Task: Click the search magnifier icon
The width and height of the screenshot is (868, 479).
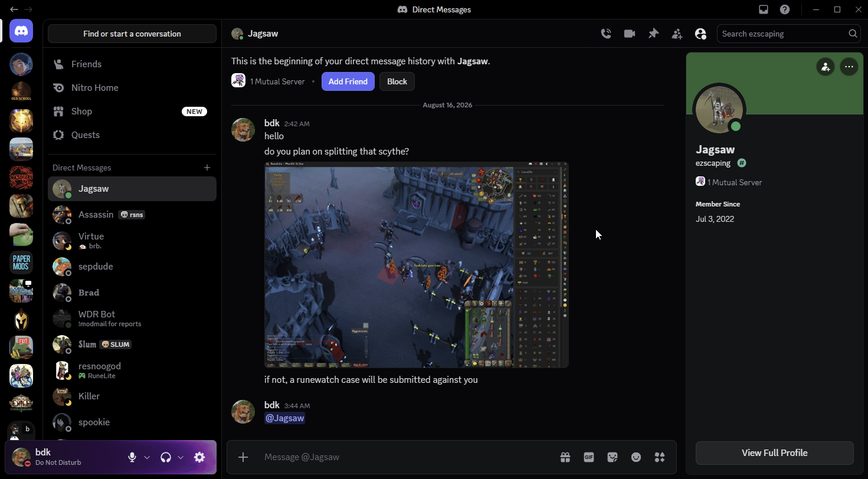Action: [x=853, y=34]
